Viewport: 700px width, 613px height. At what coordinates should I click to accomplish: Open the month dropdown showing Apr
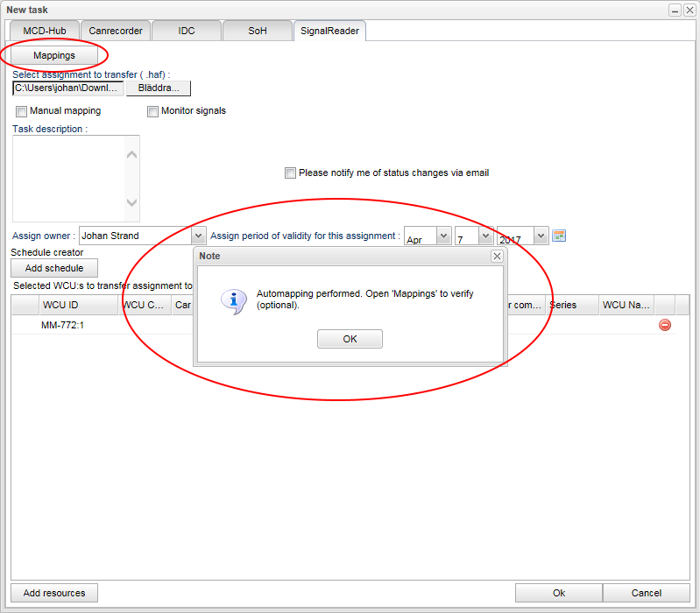[443, 236]
